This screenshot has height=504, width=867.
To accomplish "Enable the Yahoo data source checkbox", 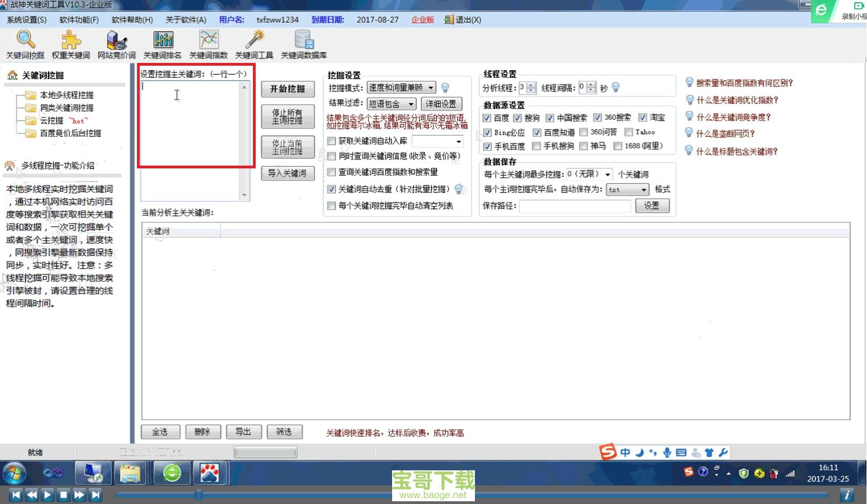I will point(628,132).
